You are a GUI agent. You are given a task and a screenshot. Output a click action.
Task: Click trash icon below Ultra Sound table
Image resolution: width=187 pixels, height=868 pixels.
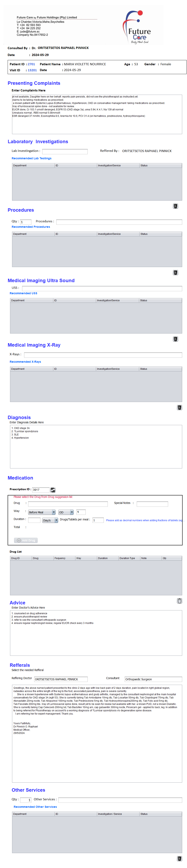coord(175,339)
